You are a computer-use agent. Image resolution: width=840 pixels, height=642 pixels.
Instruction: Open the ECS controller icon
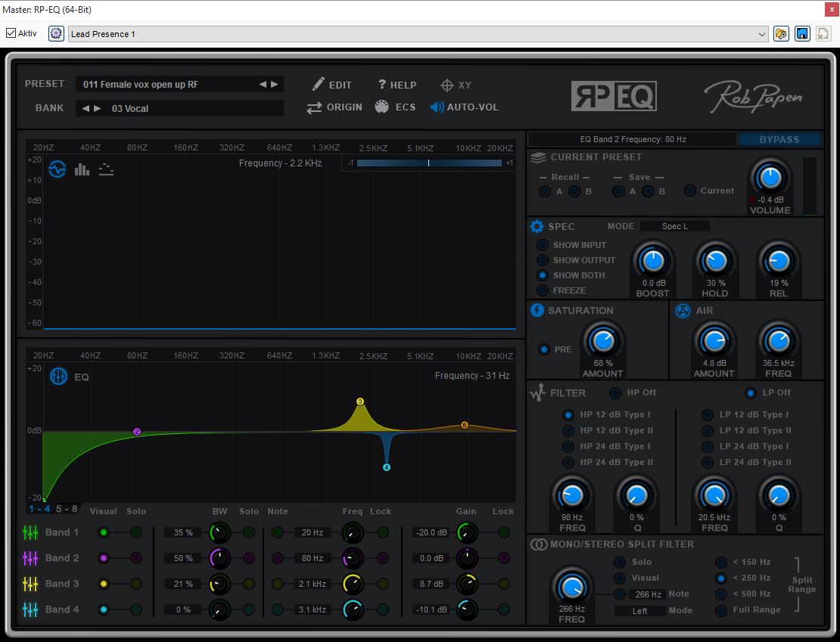coord(381,107)
